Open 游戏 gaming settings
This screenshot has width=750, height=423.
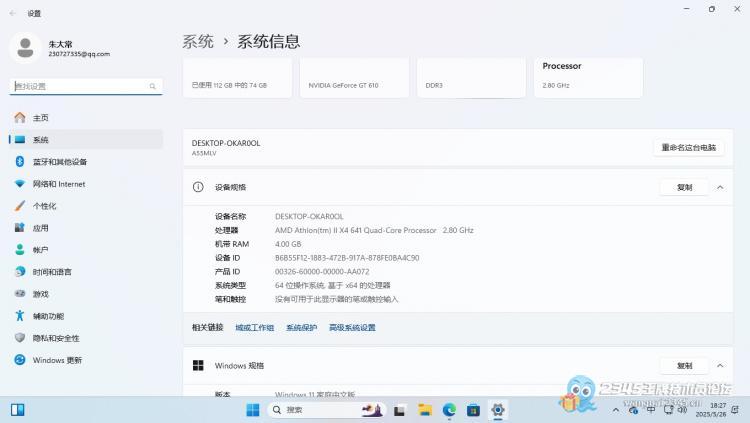pos(86,294)
